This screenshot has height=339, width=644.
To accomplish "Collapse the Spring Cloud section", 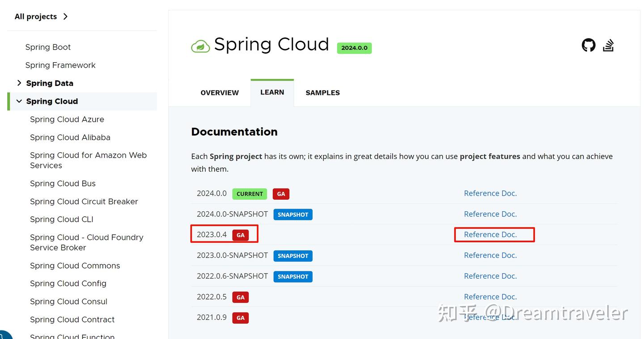I will click(x=19, y=101).
